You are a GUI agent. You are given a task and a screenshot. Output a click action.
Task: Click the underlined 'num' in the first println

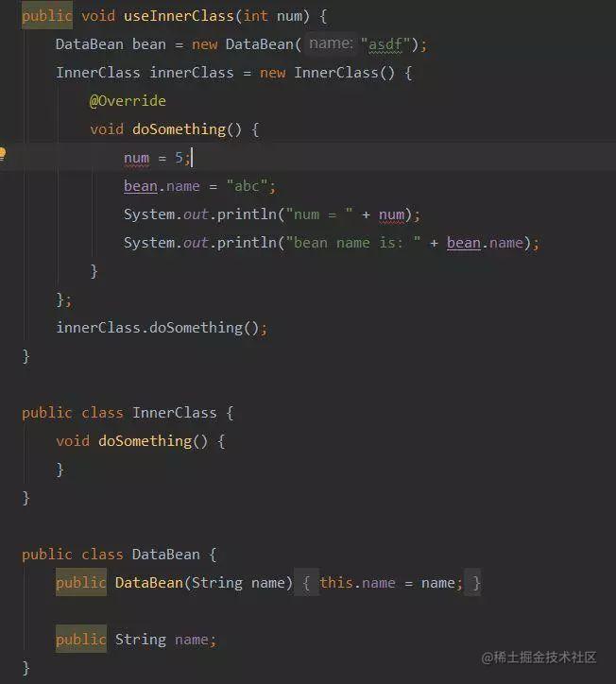pos(391,214)
